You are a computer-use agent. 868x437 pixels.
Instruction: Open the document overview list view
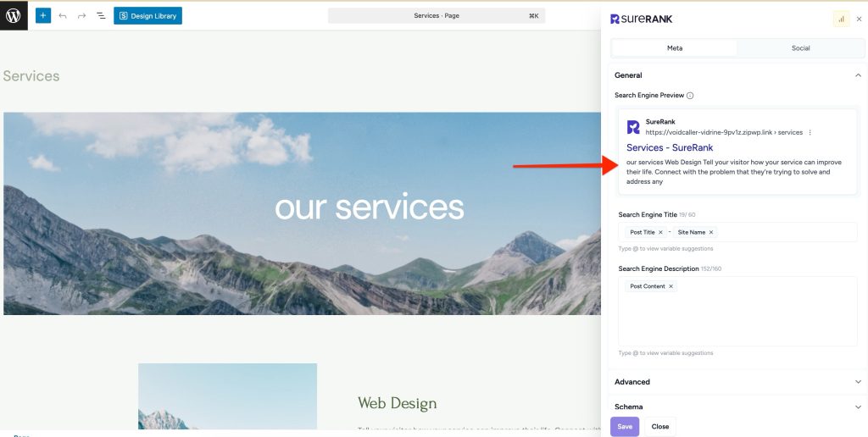point(101,16)
